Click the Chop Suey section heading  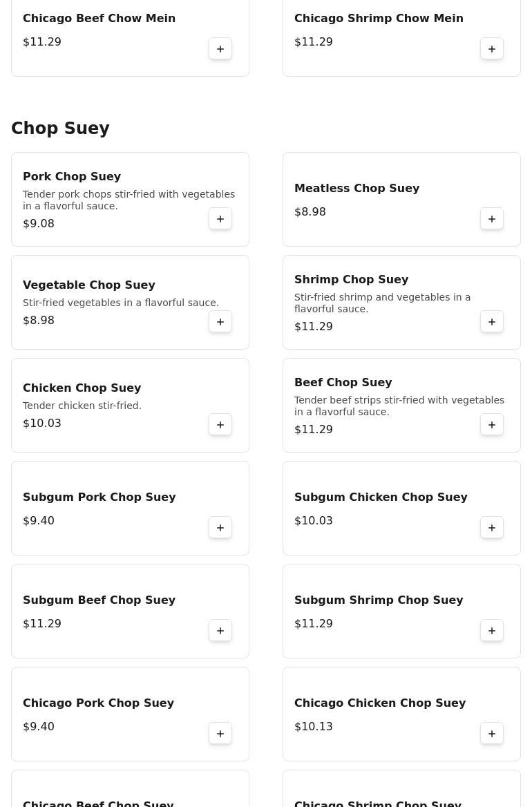[60, 129]
